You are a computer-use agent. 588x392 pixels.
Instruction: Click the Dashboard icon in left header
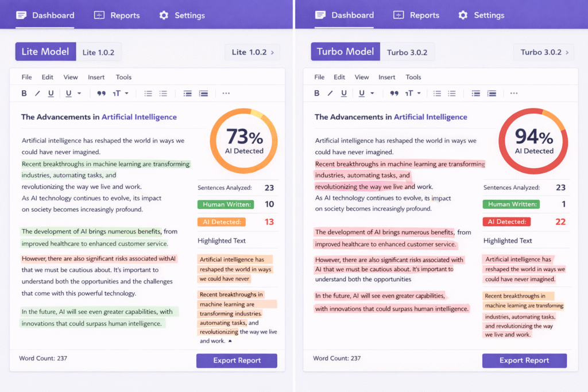pos(21,15)
